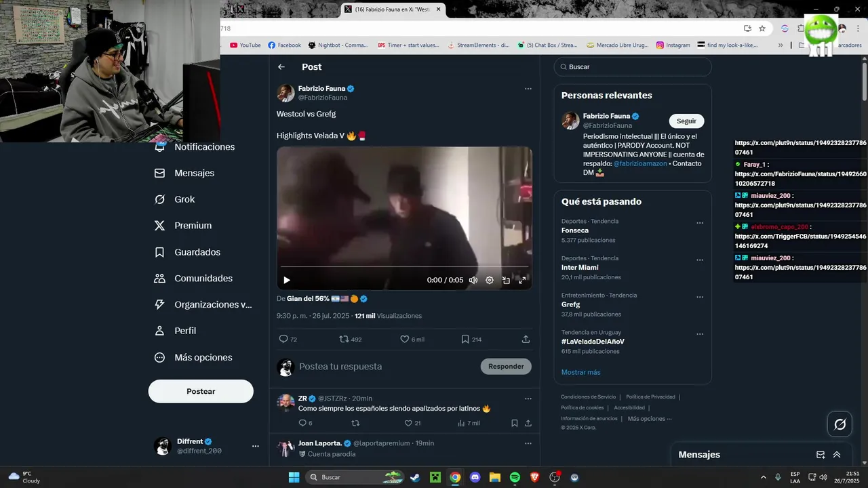Open three-dot menu on ZR's comment
The height and width of the screenshot is (488, 868).
[528, 399]
